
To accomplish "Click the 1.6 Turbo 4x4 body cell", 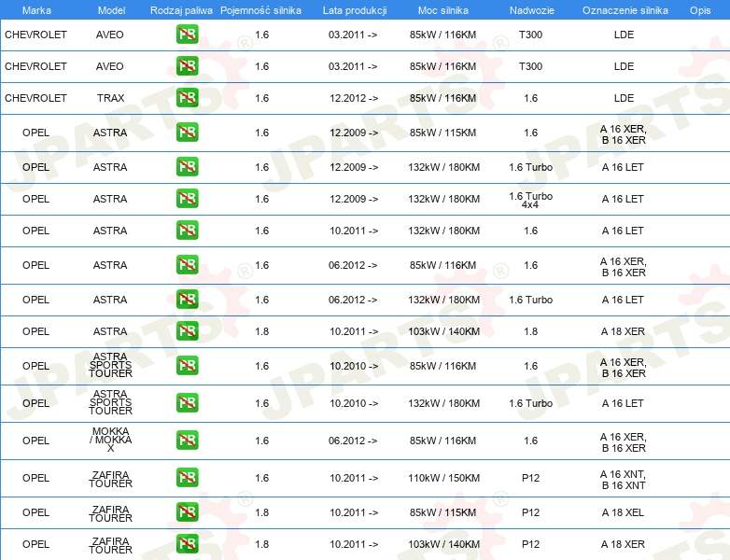I will (x=531, y=200).
